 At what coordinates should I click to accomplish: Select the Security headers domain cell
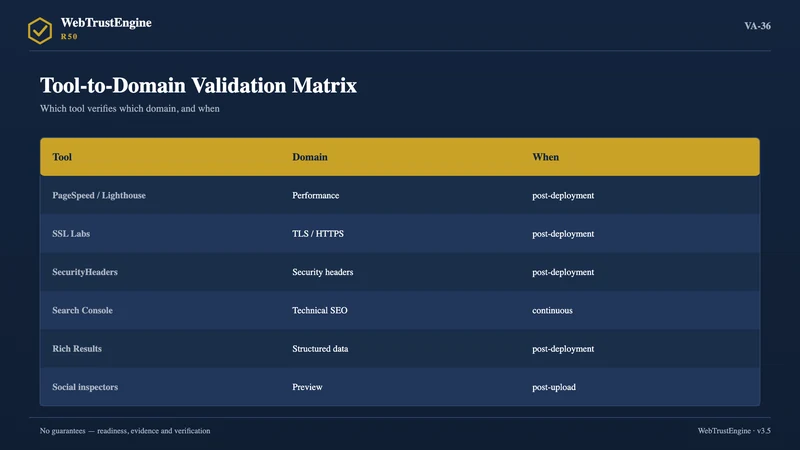tap(322, 272)
